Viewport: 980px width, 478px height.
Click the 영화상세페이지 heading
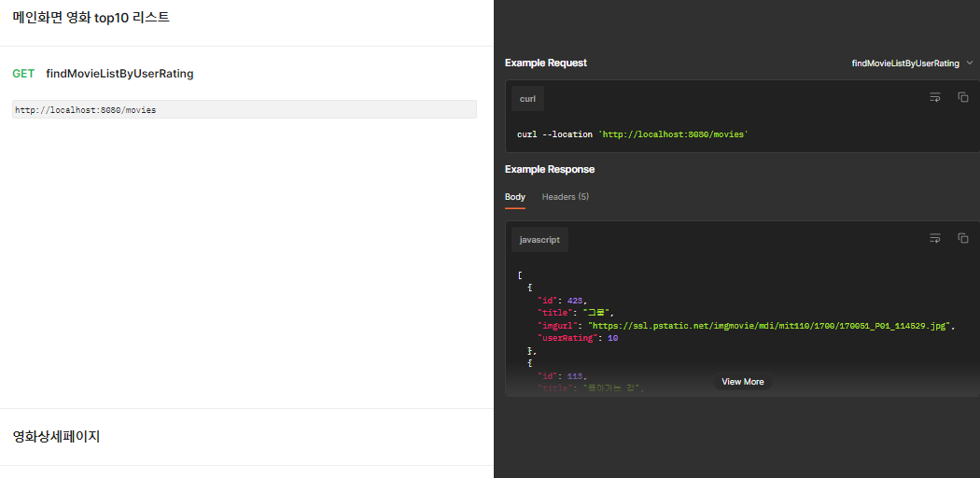56,437
